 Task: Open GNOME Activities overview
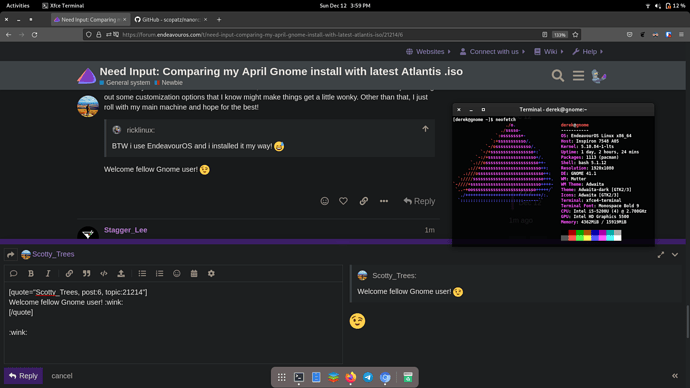[x=18, y=6]
